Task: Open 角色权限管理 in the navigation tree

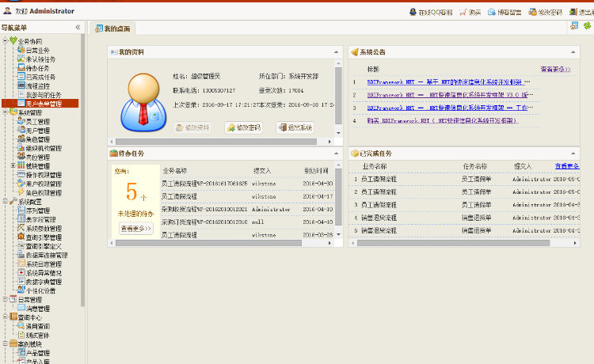Action: pyautogui.click(x=44, y=193)
